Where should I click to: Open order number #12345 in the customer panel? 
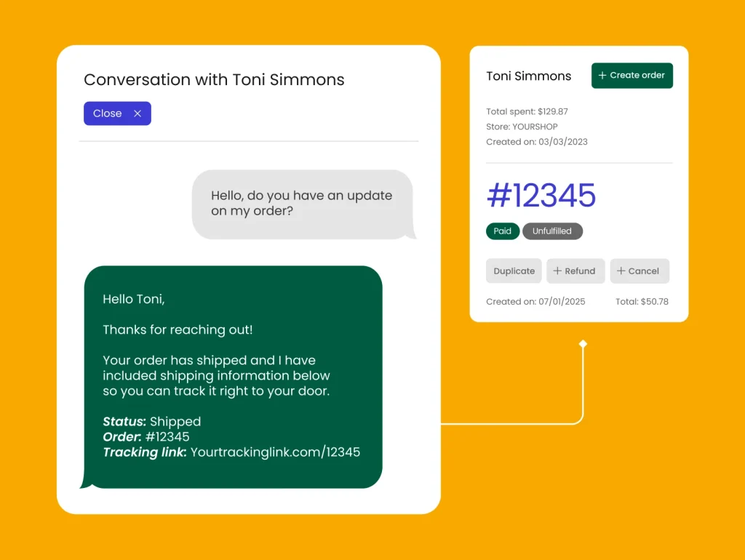click(541, 196)
